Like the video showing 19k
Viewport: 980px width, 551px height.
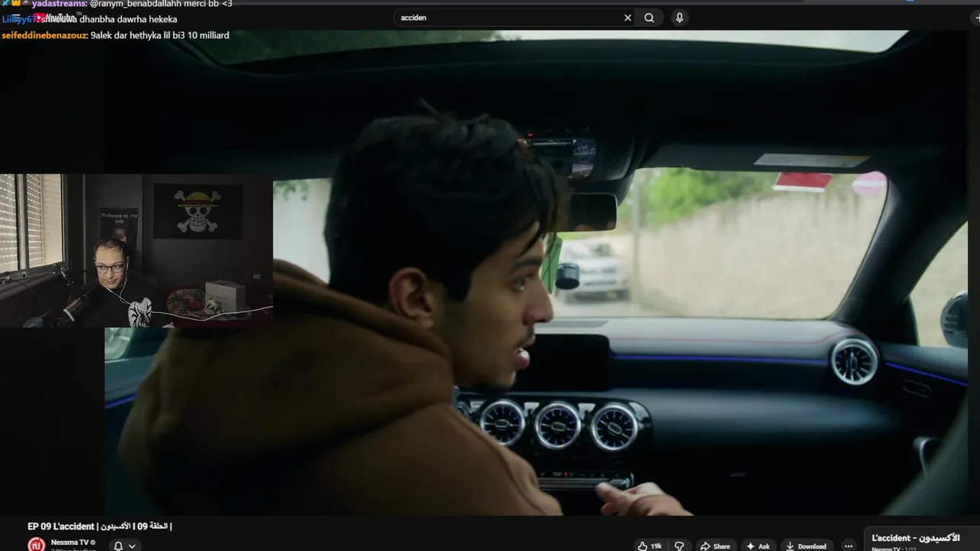[650, 546]
